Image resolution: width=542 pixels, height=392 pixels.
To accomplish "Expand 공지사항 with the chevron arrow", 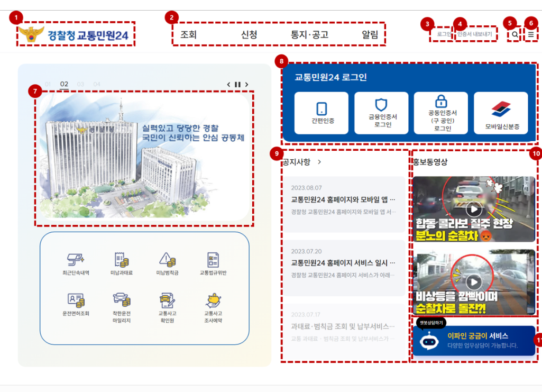I will (319, 162).
